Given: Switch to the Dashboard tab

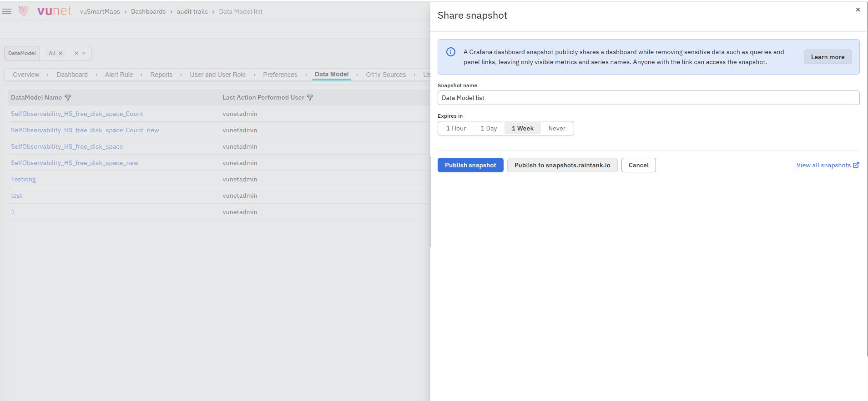Looking at the screenshot, I should pyautogui.click(x=72, y=75).
